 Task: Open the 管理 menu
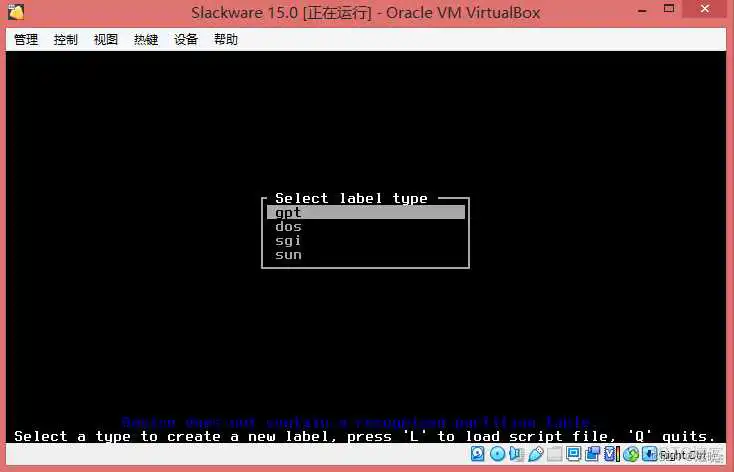(x=26, y=39)
